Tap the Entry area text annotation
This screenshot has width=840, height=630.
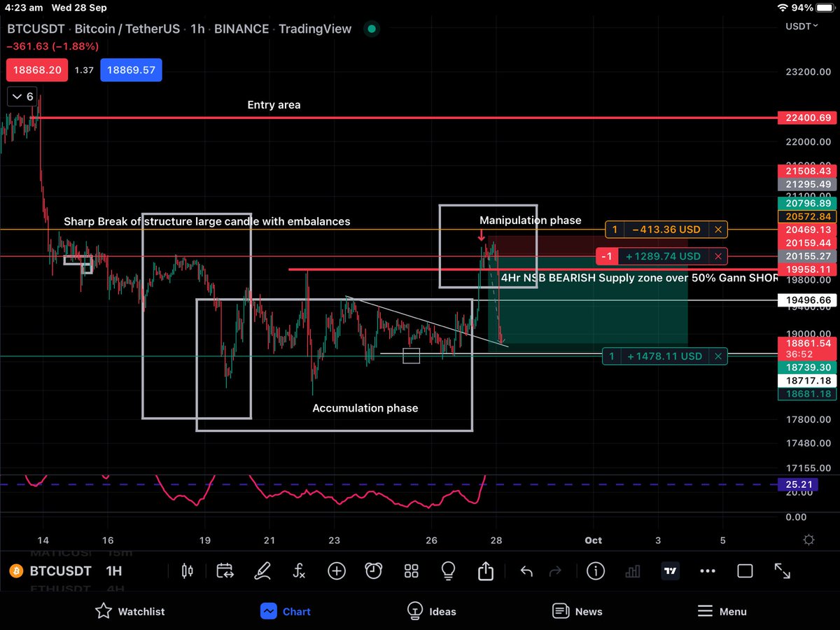[x=274, y=105]
